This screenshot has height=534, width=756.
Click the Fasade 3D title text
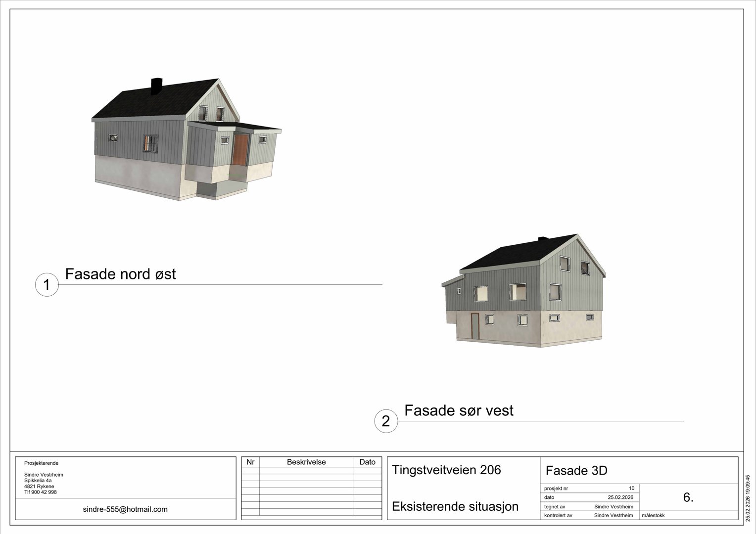(576, 470)
